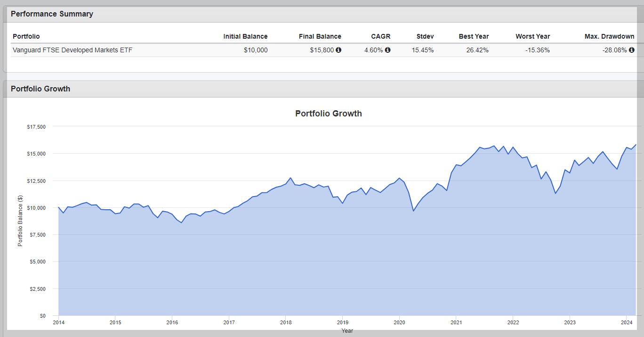Click the 2018 x-axis label
The width and height of the screenshot is (644, 337).
286,323
